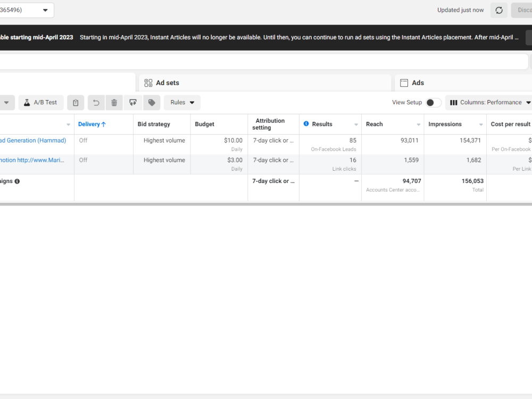532x399 pixels.
Task: Click the refresh data icon
Action: pos(499,10)
